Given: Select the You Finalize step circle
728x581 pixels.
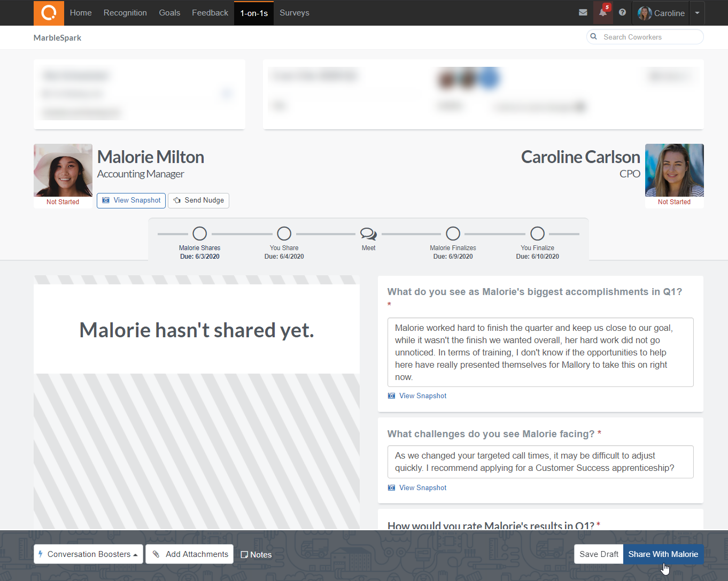Looking at the screenshot, I should (537, 234).
